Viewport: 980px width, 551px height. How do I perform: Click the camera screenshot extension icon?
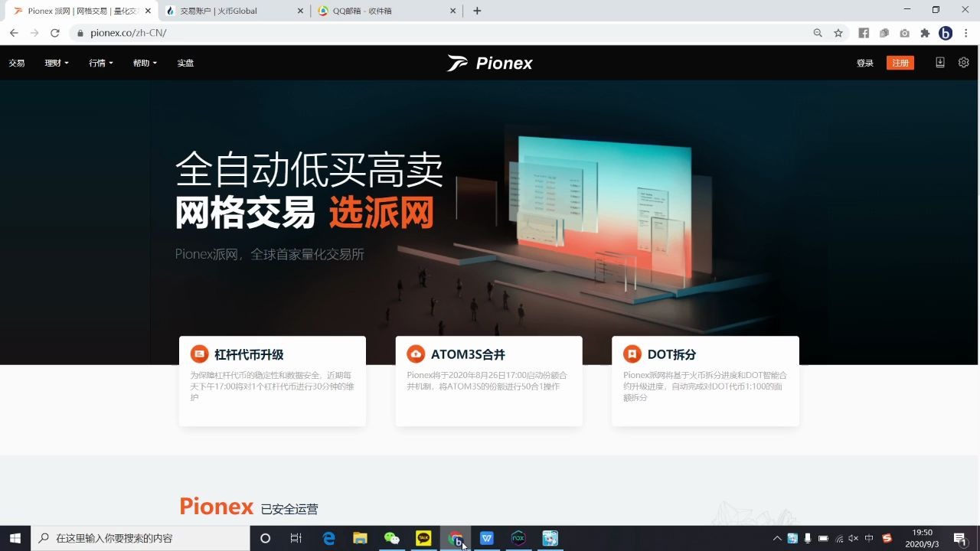905,33
